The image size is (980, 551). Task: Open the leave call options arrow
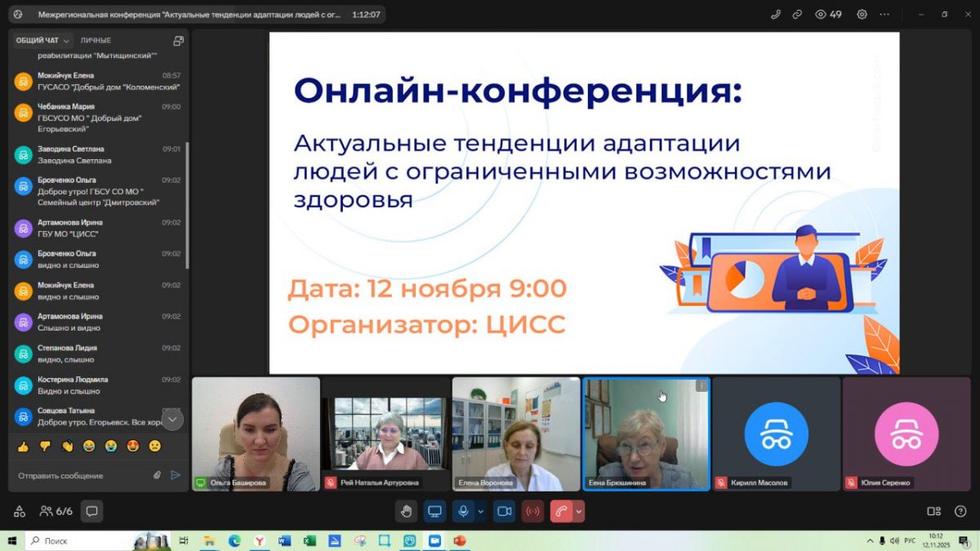click(x=579, y=512)
